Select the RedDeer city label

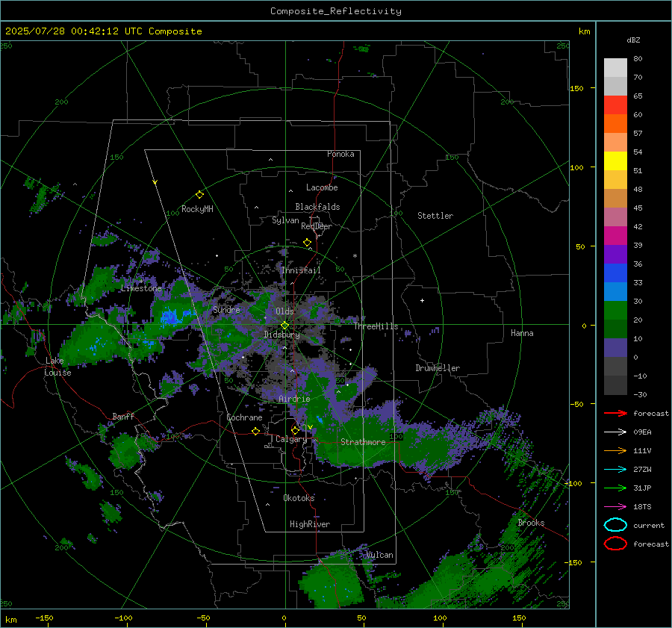317,226
